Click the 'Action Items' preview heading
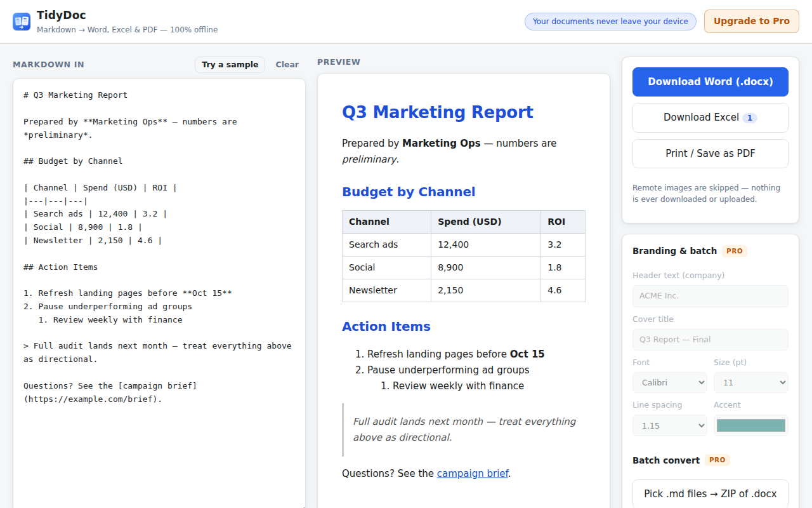This screenshot has width=812, height=508. (x=386, y=327)
